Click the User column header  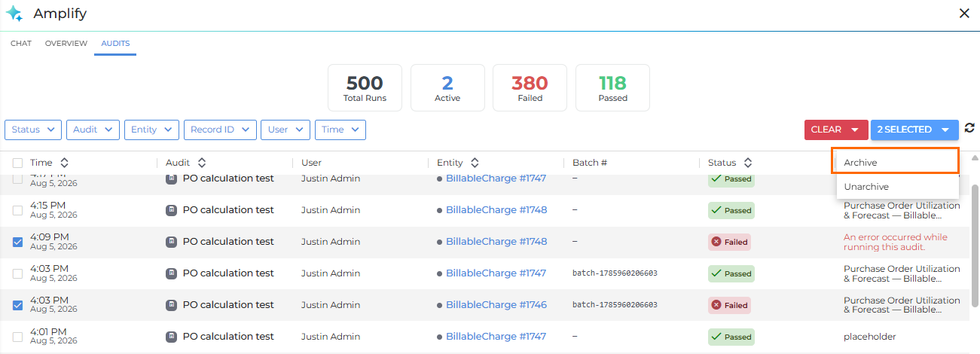[x=312, y=163]
